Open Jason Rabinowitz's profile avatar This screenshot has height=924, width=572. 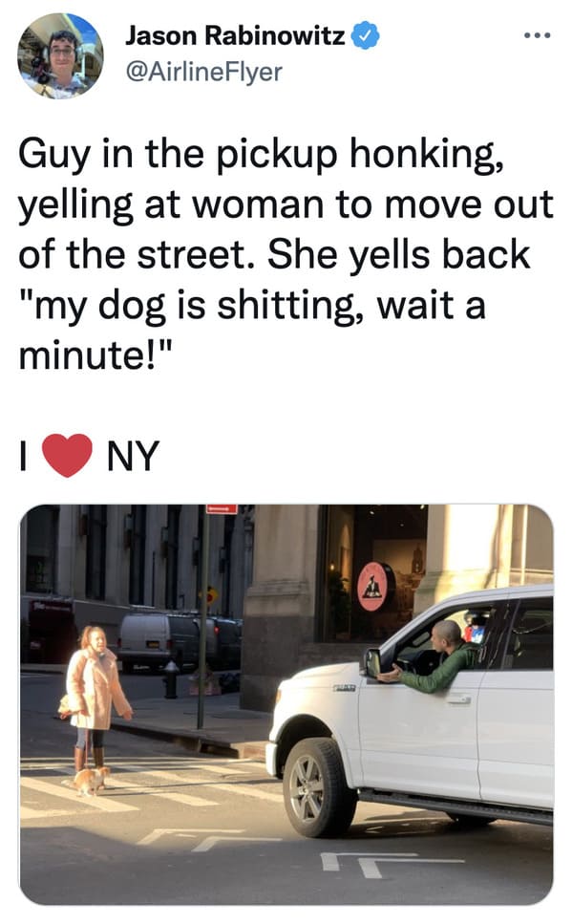(60, 56)
